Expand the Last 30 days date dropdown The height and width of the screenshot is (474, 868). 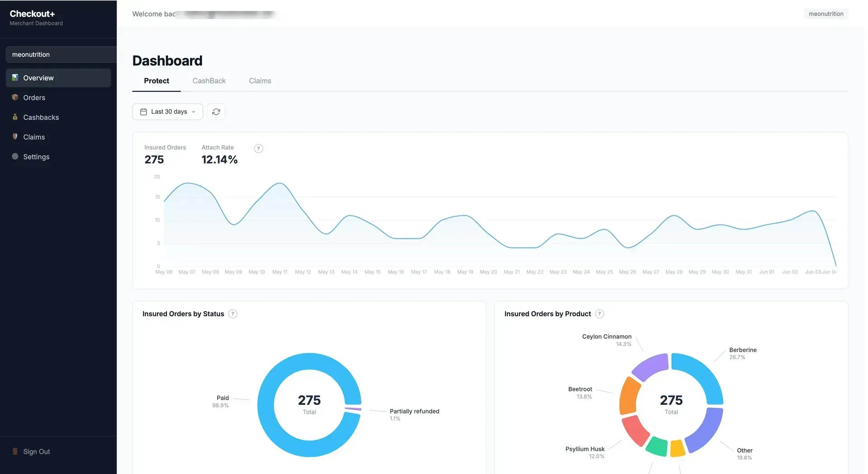pos(168,112)
